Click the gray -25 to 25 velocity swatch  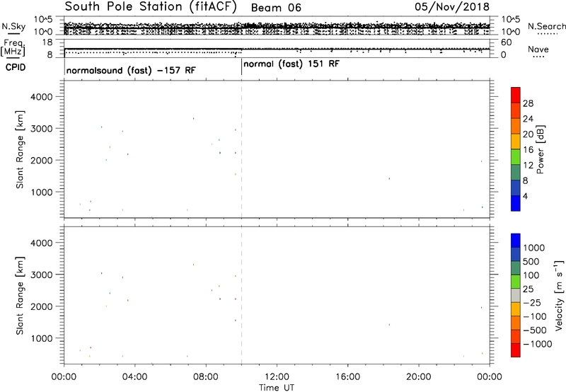[516, 296]
